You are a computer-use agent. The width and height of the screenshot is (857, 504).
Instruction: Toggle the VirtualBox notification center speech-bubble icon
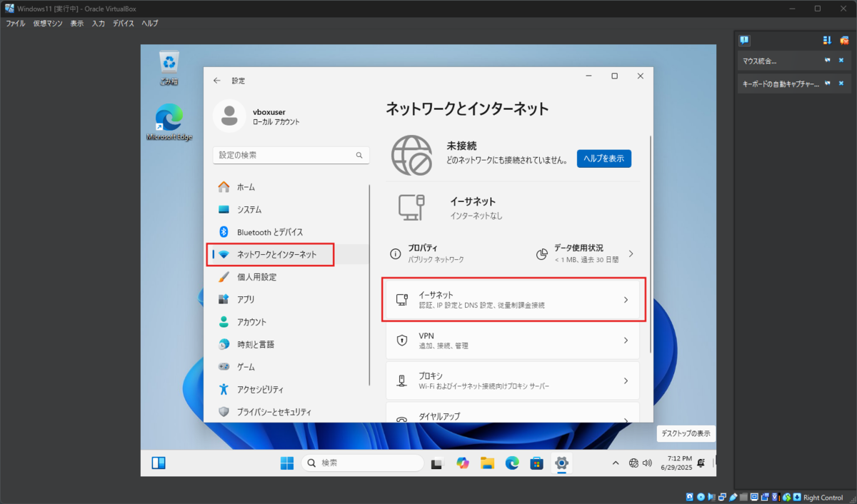click(744, 40)
